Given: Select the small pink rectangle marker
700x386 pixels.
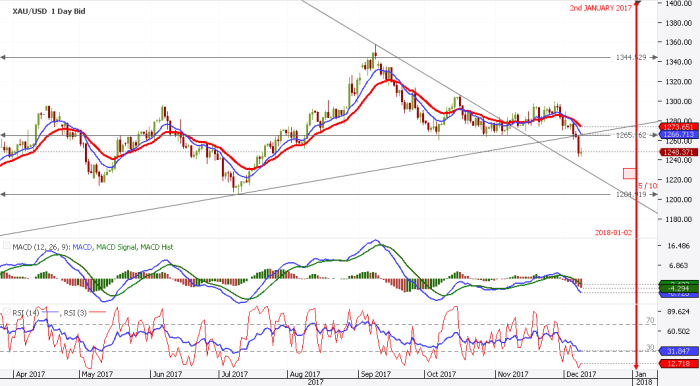Looking at the screenshot, I should pyautogui.click(x=629, y=174).
